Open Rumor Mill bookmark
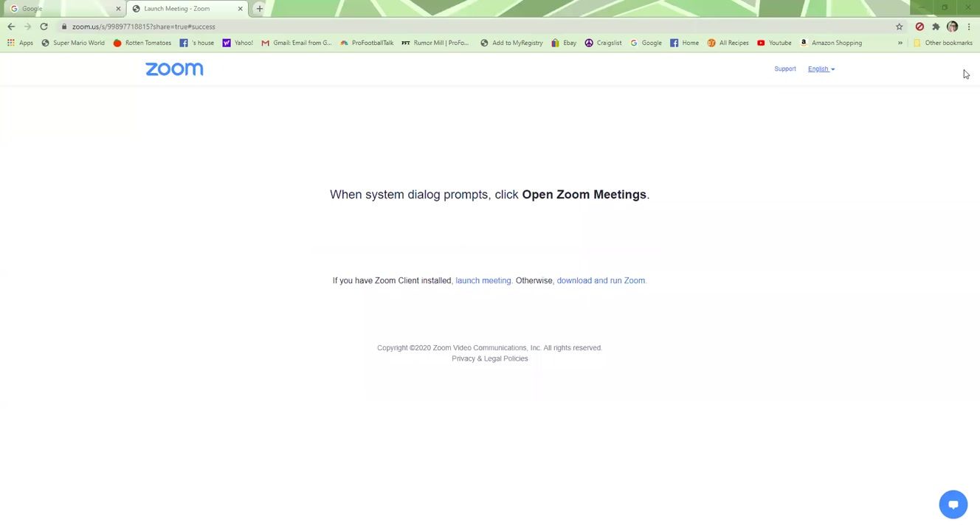 435,43
